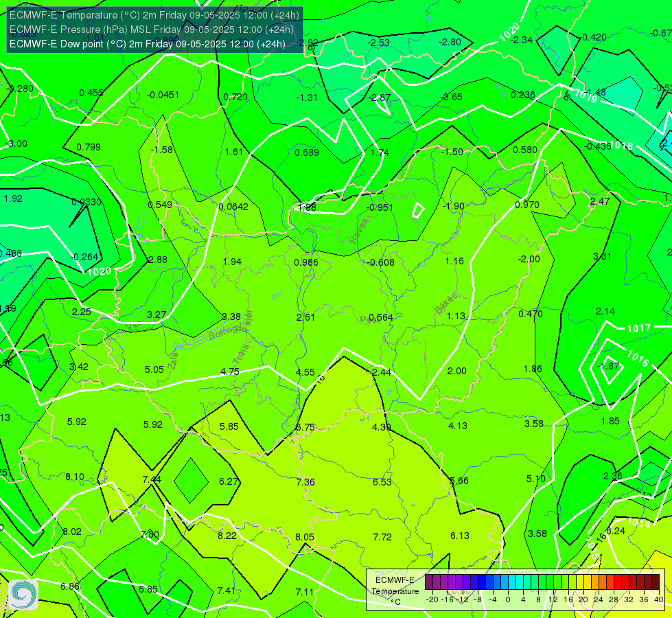Click the dew point value 0.455
The image size is (672, 618).
91,93
